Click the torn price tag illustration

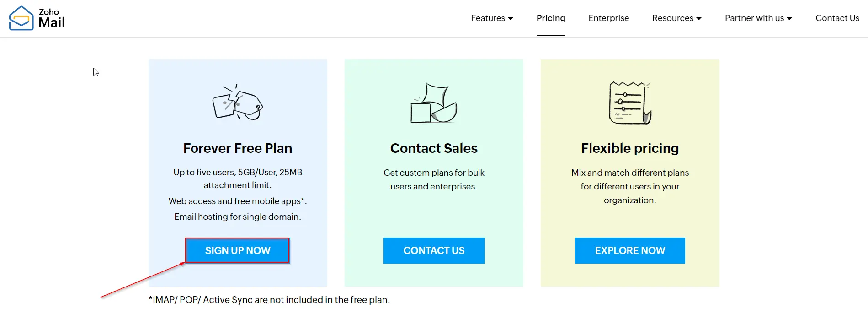(x=238, y=103)
